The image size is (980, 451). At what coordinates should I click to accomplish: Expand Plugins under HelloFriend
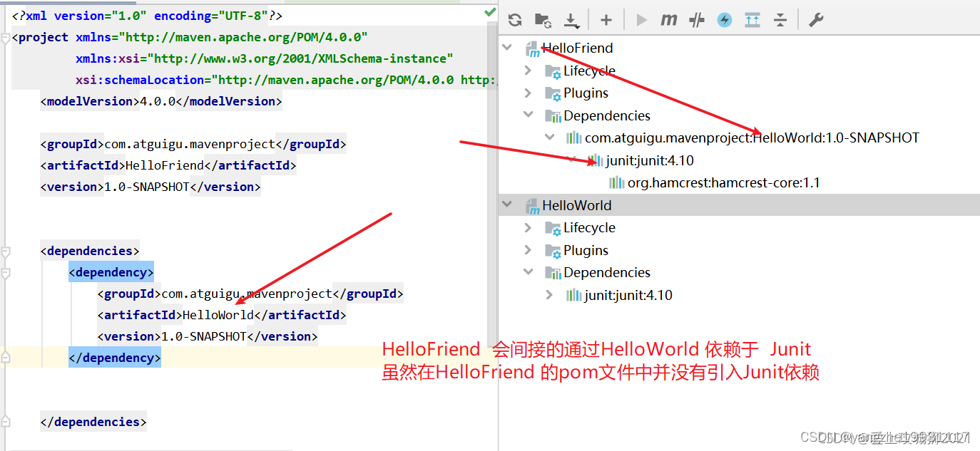pyautogui.click(x=528, y=93)
